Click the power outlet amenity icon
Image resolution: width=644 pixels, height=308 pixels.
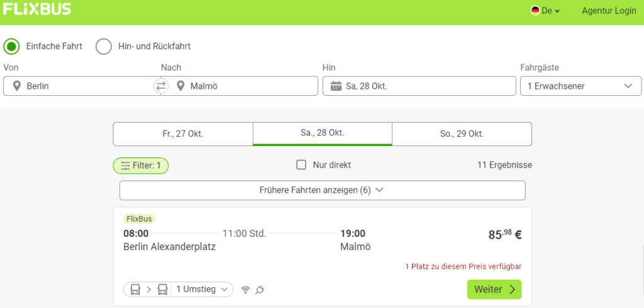[x=260, y=290]
